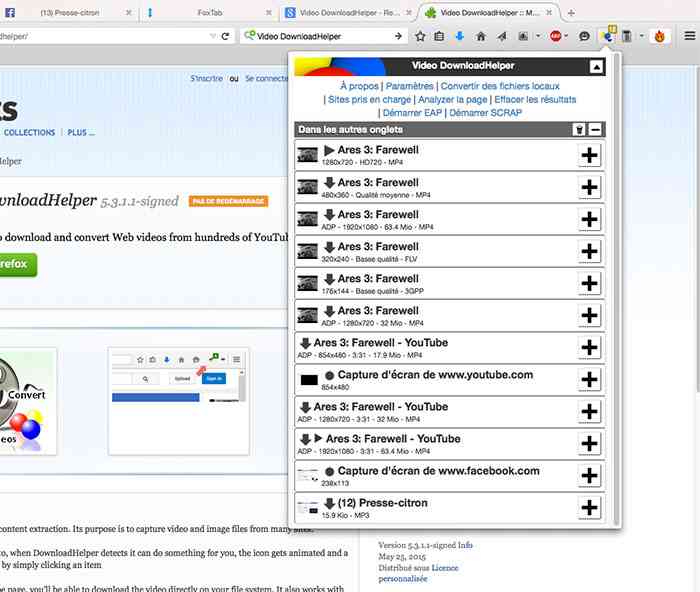Click S'inscrire link on the page
Screen dimensions: 700x592
coord(206,78)
